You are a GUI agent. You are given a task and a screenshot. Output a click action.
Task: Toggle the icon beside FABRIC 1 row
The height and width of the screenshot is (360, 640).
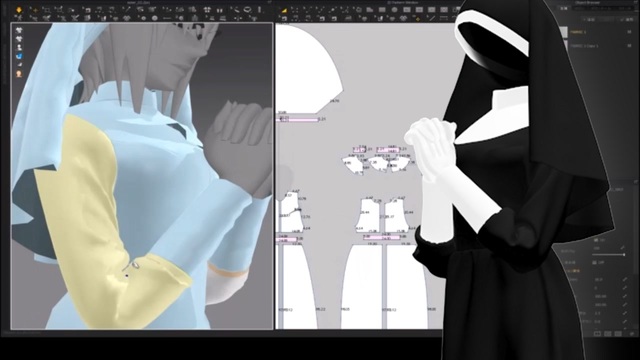click(629, 32)
